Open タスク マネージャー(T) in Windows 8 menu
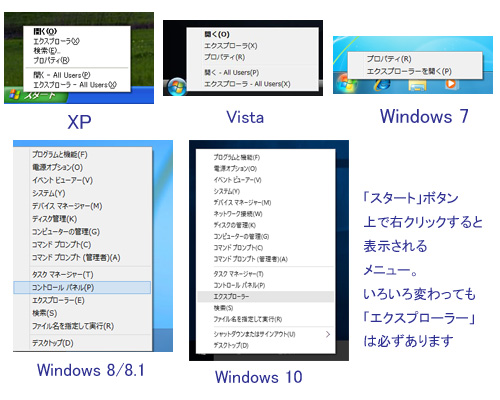The width and height of the screenshot is (500, 400). pos(63,275)
